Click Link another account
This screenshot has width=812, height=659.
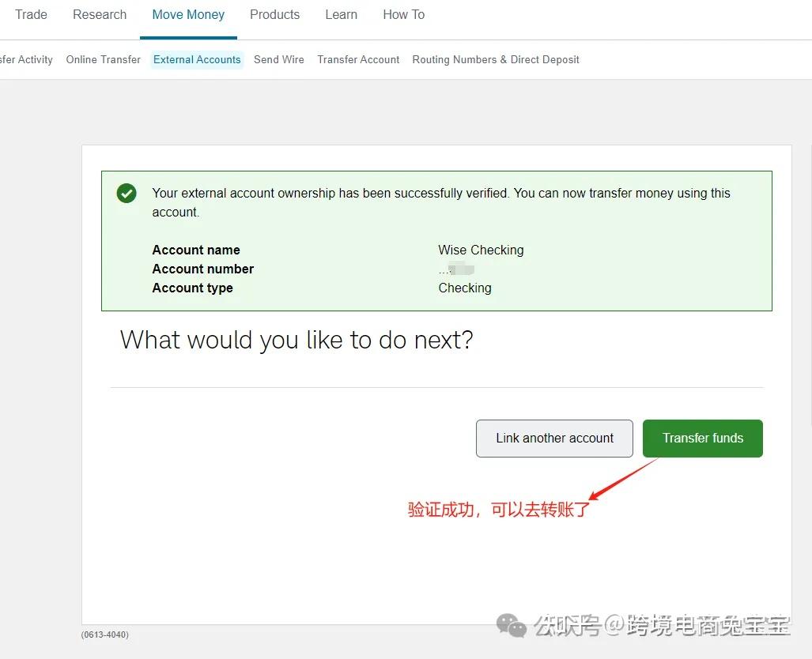pyautogui.click(x=553, y=438)
